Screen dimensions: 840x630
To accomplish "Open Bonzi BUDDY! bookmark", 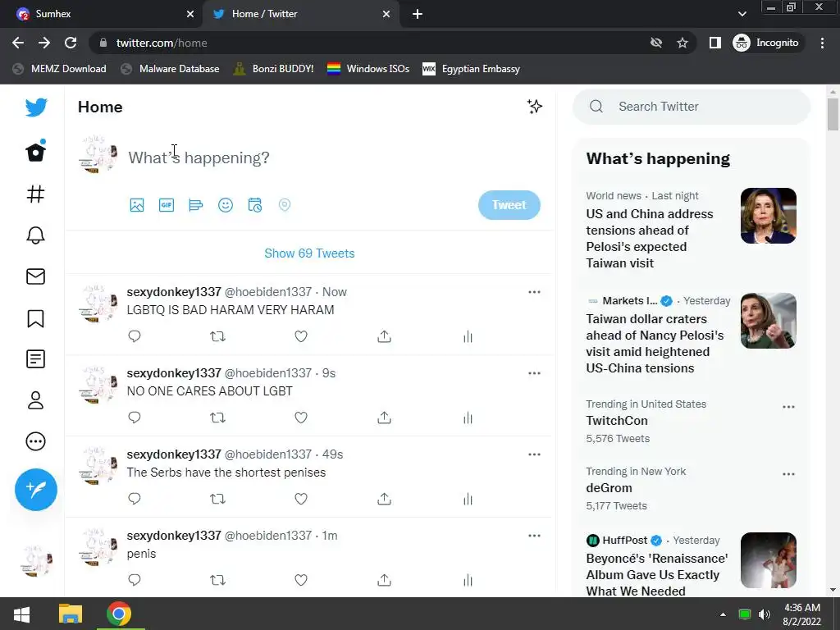I will click(x=274, y=69).
